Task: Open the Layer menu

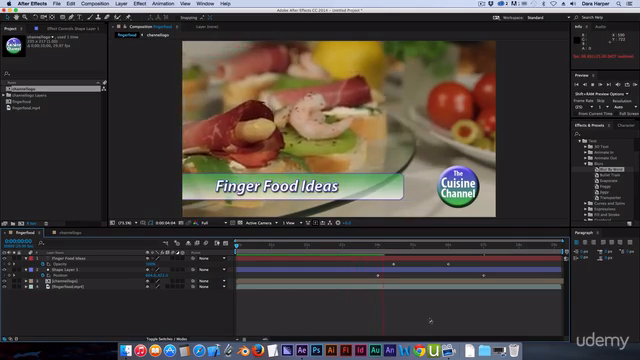Action: point(121,4)
